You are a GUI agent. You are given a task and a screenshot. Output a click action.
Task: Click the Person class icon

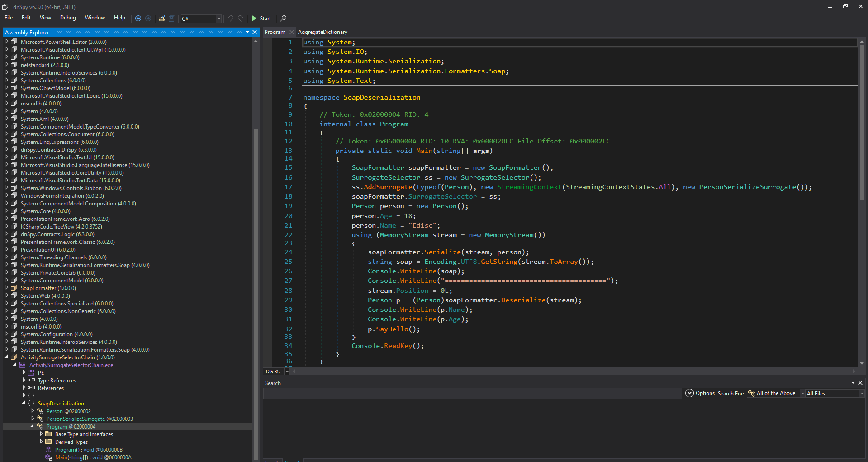coord(40,411)
